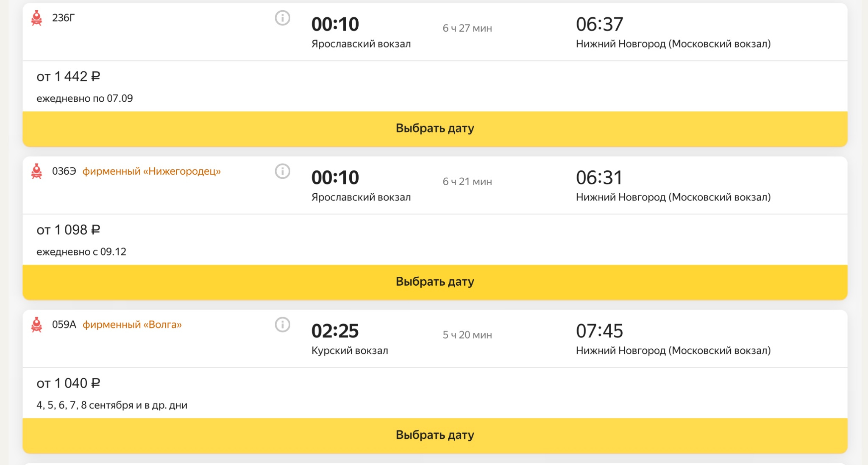This screenshot has width=868, height=465.
Task: Click the train icon beside 036Э
Action: coord(37,172)
